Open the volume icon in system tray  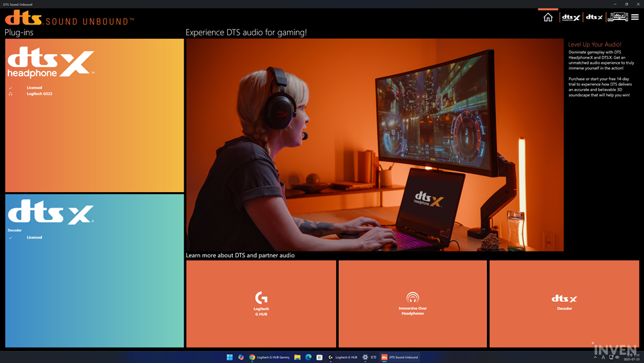[617, 357]
